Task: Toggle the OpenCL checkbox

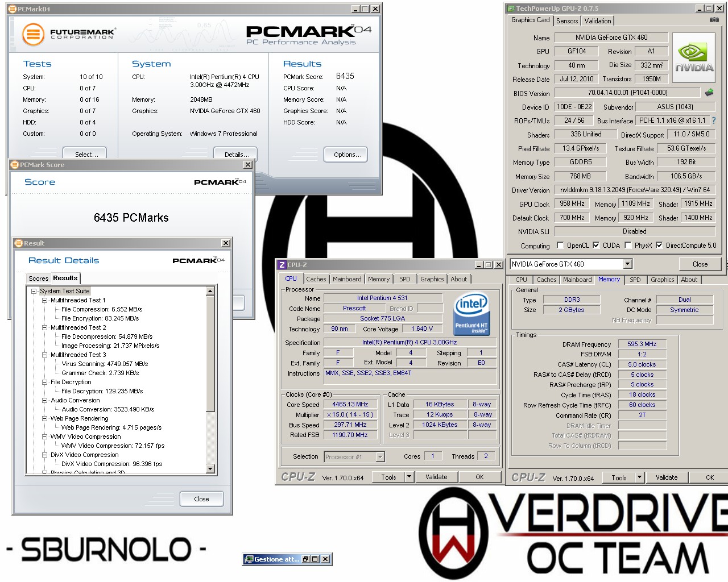Action: (560, 246)
